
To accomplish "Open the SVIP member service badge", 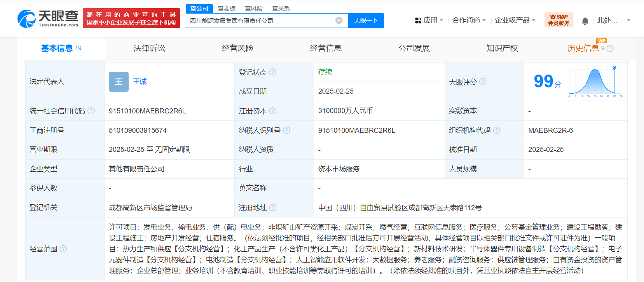I will 558,20.
